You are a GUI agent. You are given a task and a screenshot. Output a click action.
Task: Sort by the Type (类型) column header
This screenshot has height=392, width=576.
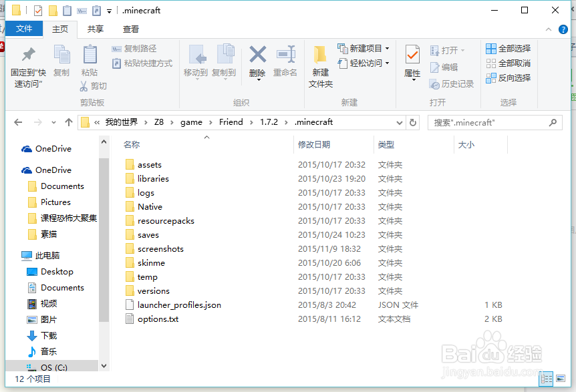point(386,145)
